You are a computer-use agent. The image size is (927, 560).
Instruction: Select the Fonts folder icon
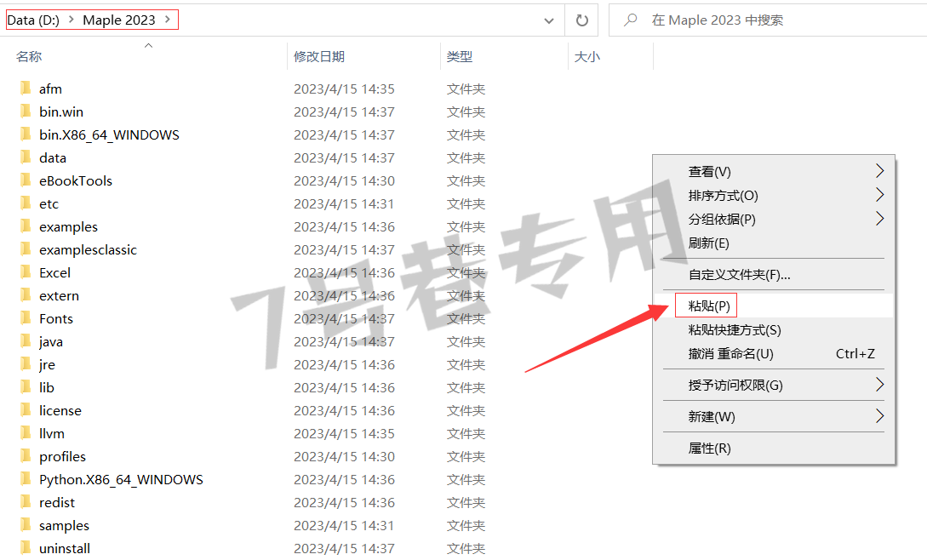coord(26,318)
